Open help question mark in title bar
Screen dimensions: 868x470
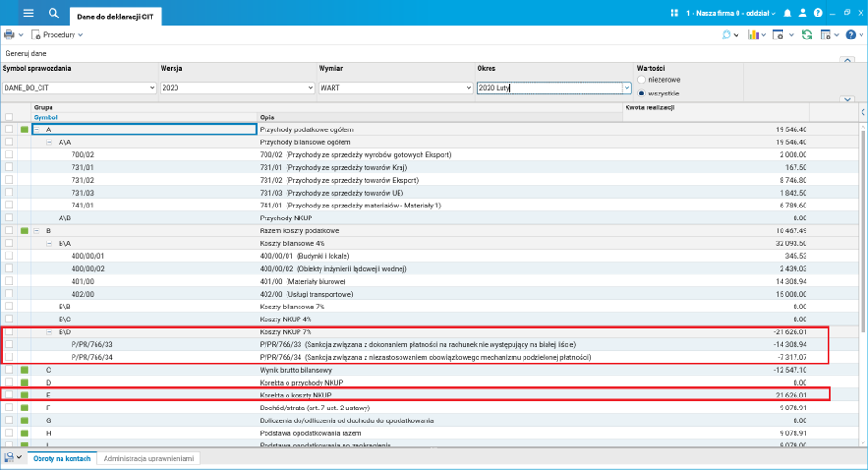click(817, 13)
